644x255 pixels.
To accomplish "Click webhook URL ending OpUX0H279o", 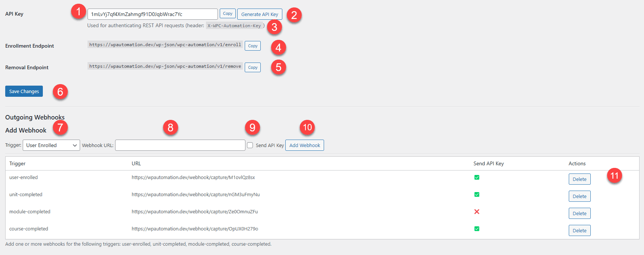I will pos(195,229).
